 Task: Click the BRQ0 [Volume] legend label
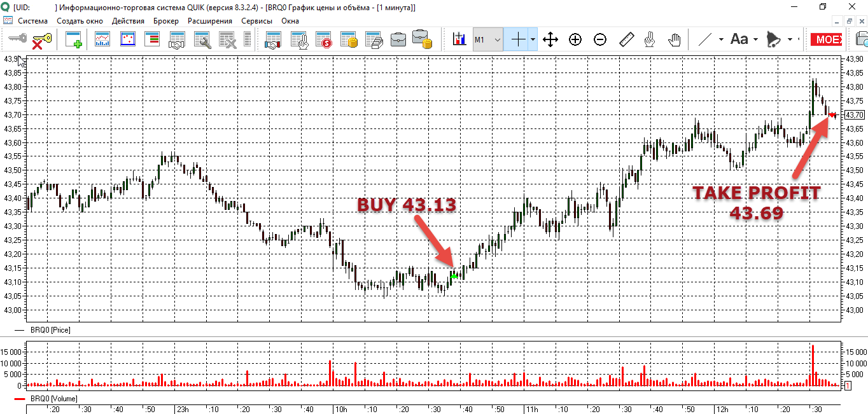pyautogui.click(x=53, y=399)
